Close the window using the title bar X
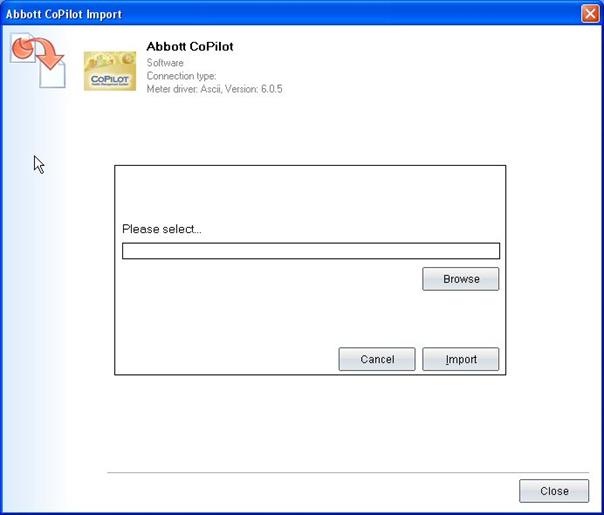Image resolution: width=604 pixels, height=515 pixels. pos(590,14)
